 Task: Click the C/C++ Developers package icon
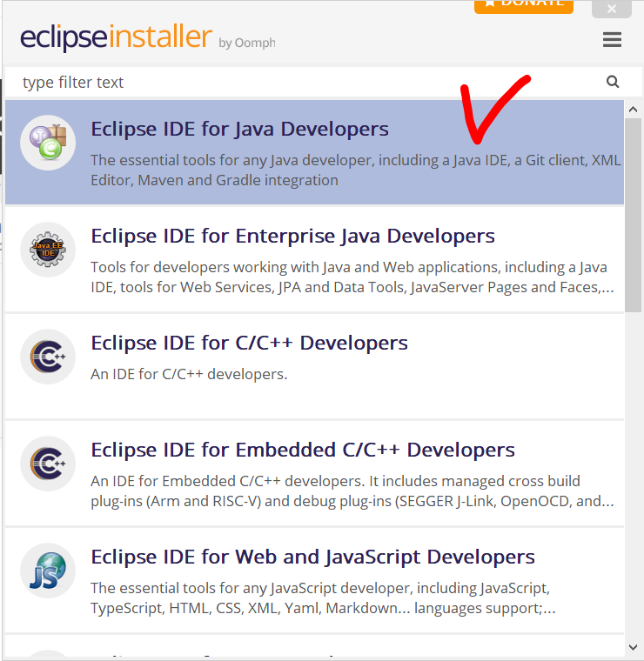coord(48,357)
